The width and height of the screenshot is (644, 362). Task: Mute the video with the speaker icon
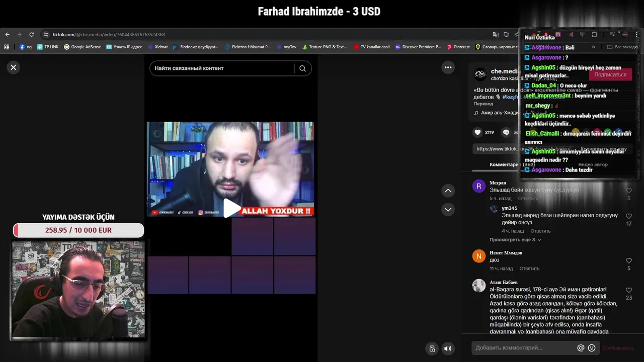tap(448, 348)
